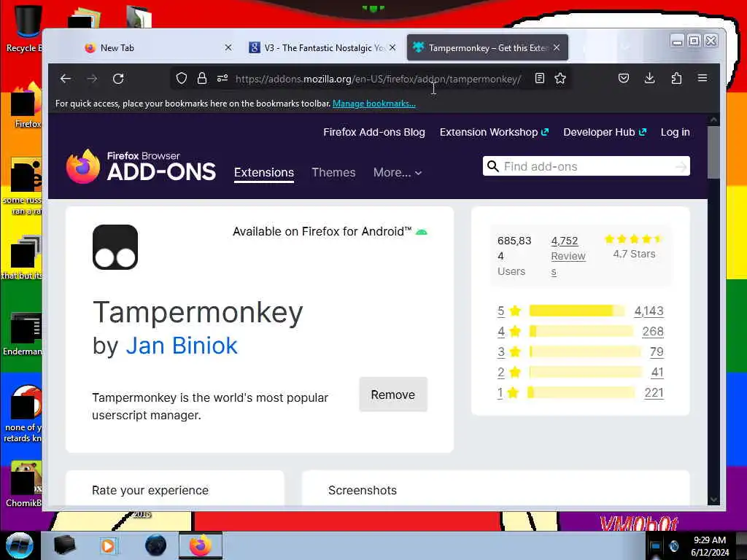Open author Jan Biniok's profile link
Viewport: 747px width, 560px height.
point(182,345)
